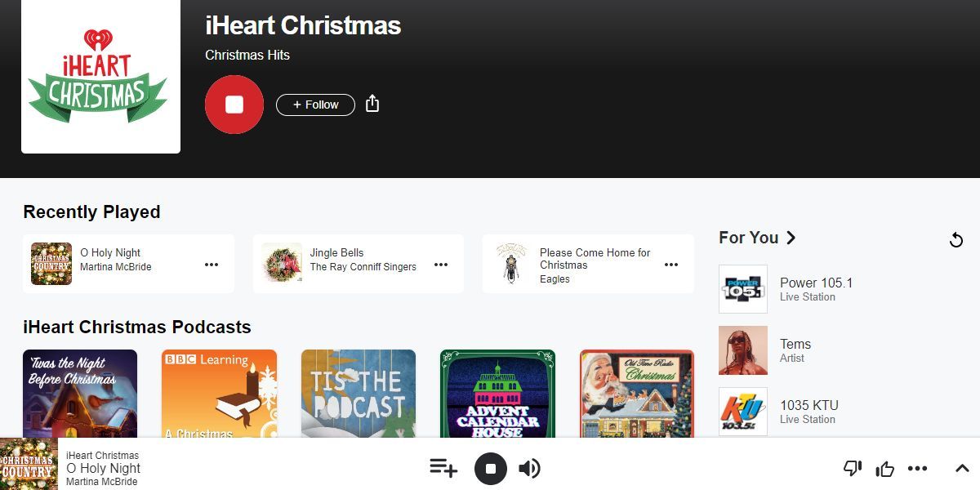
Task: Mute audio using the volume icon
Action: (x=529, y=469)
